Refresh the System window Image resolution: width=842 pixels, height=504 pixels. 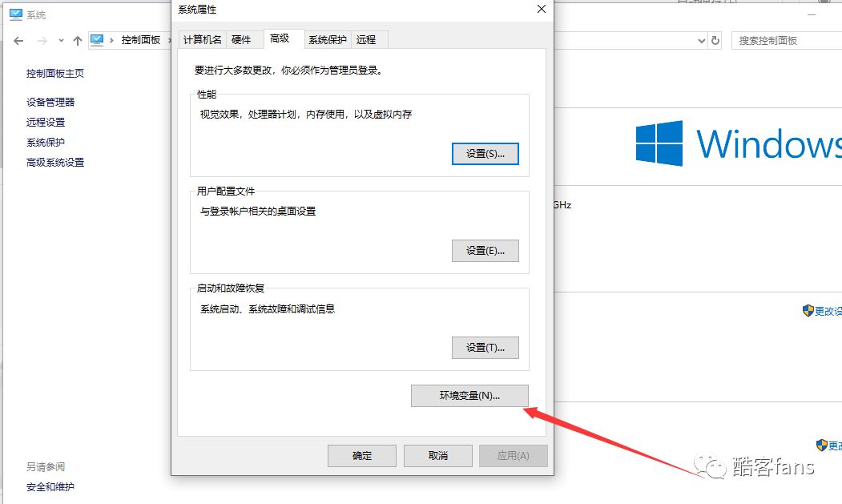coord(715,41)
